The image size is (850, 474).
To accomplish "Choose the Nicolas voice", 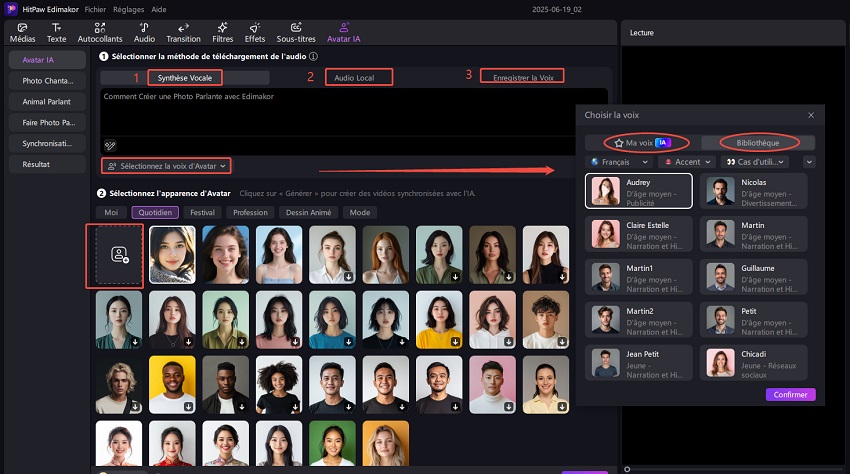I will pyautogui.click(x=754, y=191).
